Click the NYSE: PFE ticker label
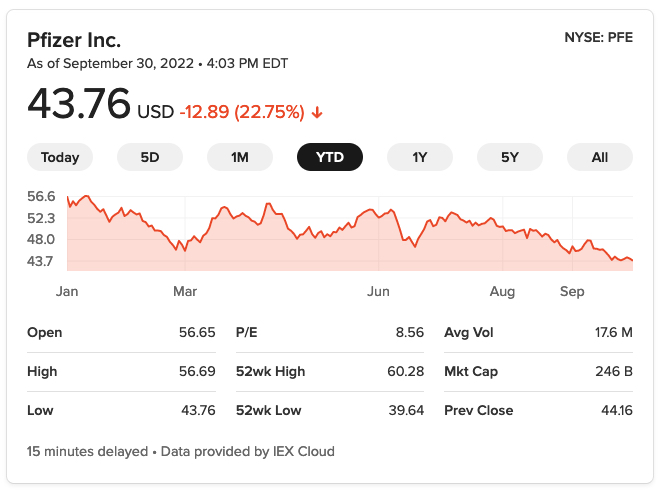Image resolution: width=659 pixels, height=492 pixels. pos(598,39)
